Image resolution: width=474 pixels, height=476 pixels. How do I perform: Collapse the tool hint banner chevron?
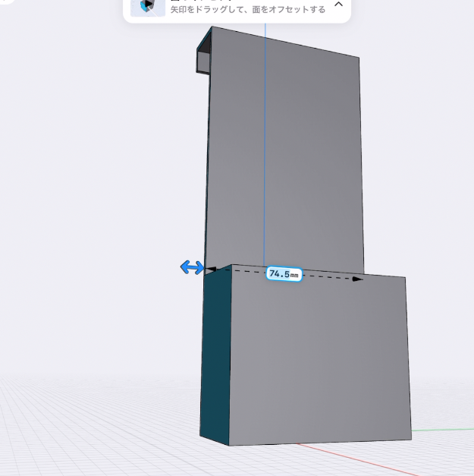(338, 5)
